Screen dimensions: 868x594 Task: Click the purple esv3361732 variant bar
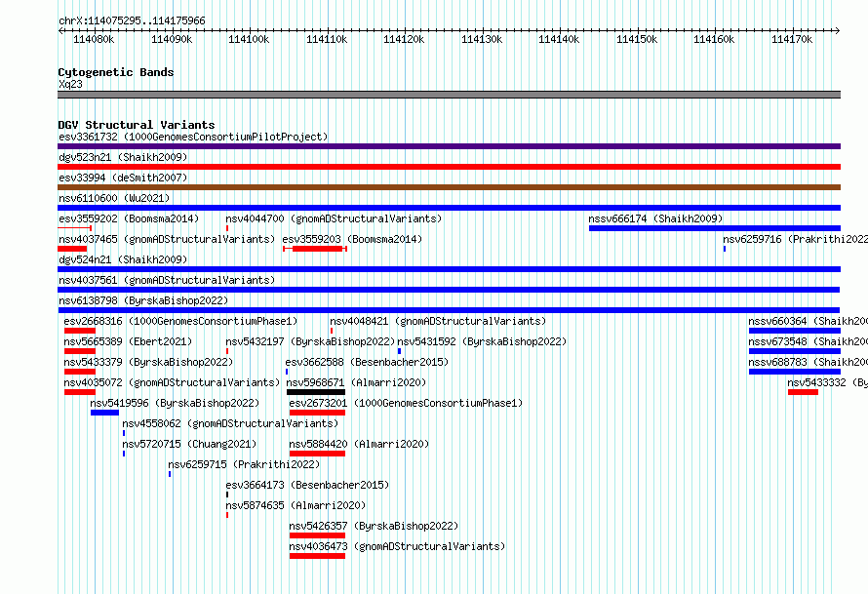click(449, 146)
